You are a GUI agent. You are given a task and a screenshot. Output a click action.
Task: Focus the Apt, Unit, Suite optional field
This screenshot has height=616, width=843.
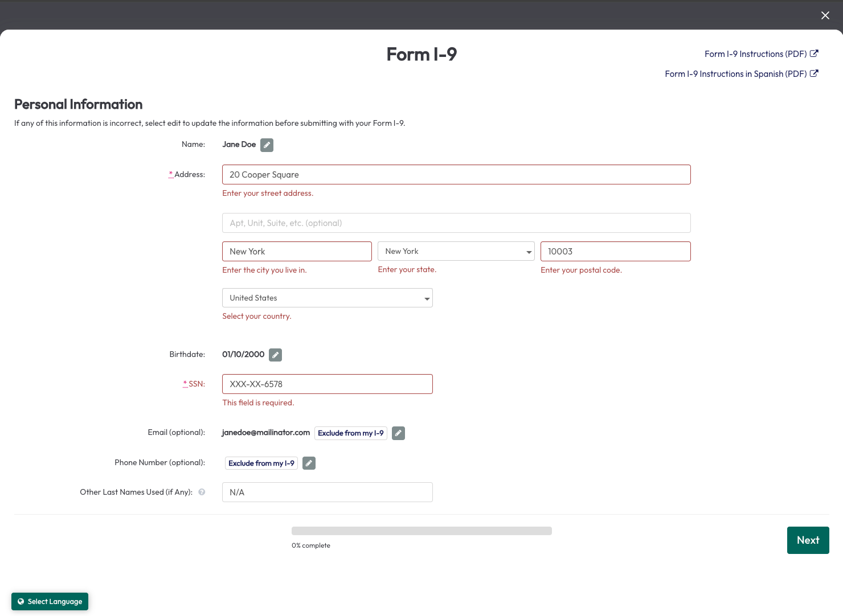point(456,223)
